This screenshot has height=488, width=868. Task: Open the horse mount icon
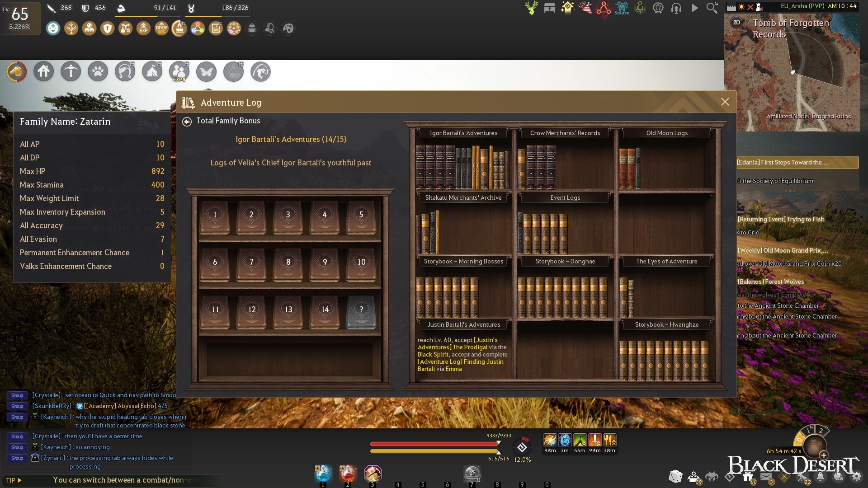(16, 71)
